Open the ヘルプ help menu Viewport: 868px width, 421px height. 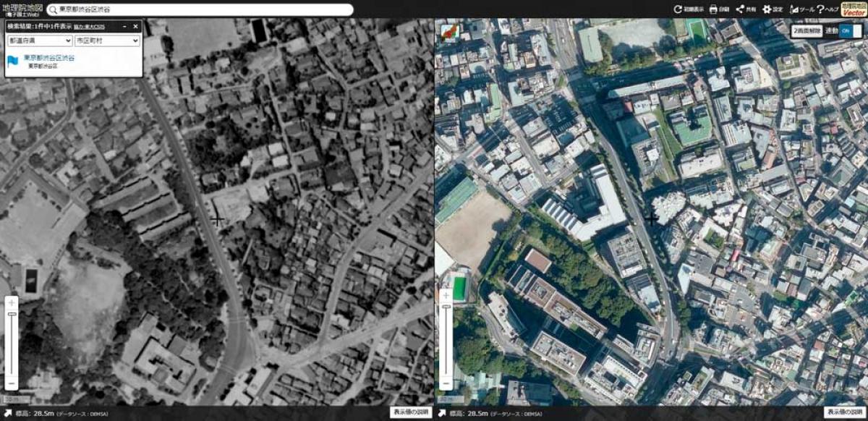(x=827, y=9)
